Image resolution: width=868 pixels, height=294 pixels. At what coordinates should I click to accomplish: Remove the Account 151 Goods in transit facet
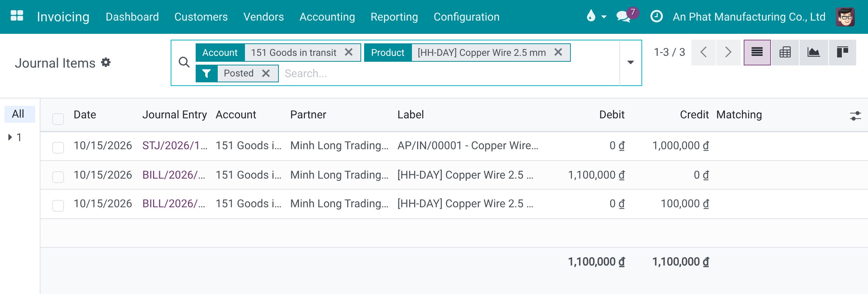pyautogui.click(x=349, y=52)
